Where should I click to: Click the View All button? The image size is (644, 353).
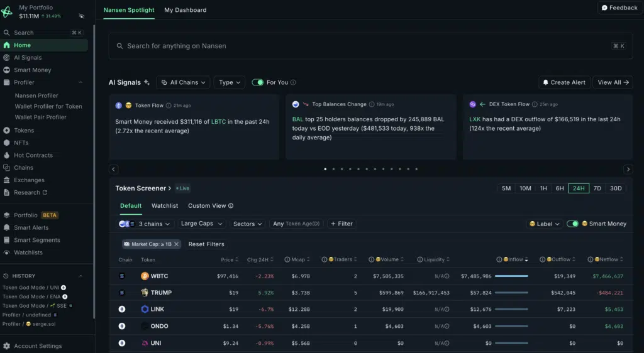click(x=613, y=82)
